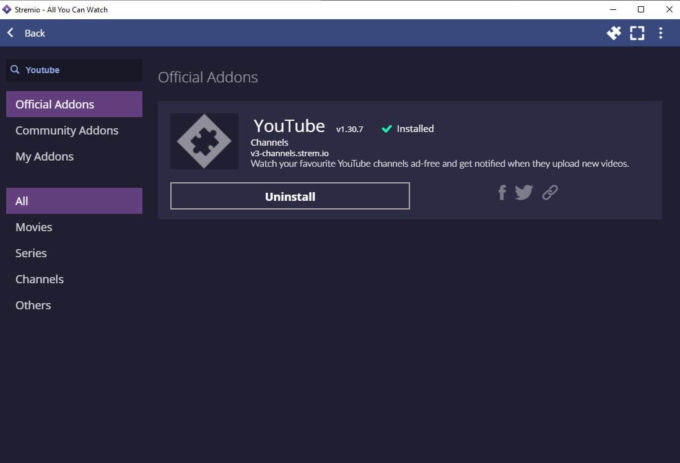Copy the addon link icon
680x463 pixels.
coord(550,193)
